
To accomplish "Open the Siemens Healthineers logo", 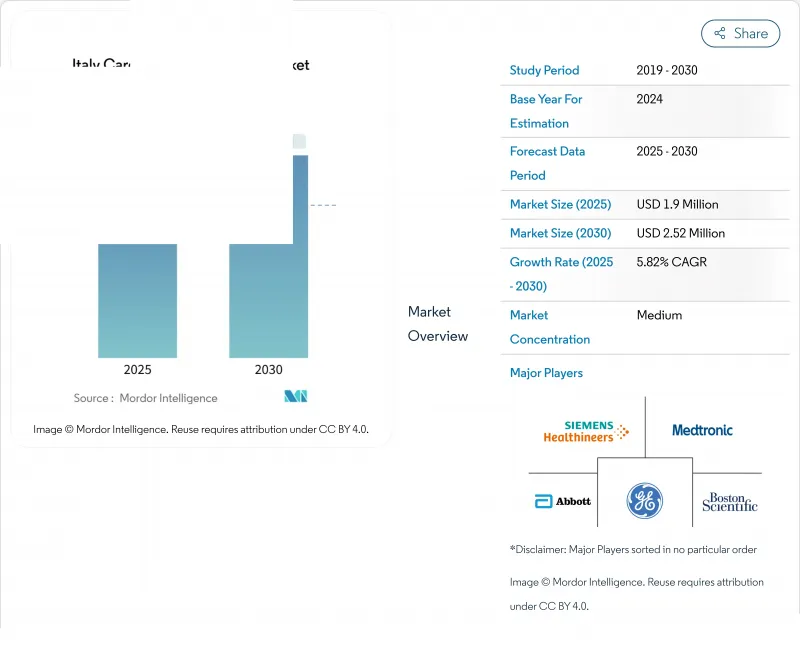I will (x=586, y=431).
